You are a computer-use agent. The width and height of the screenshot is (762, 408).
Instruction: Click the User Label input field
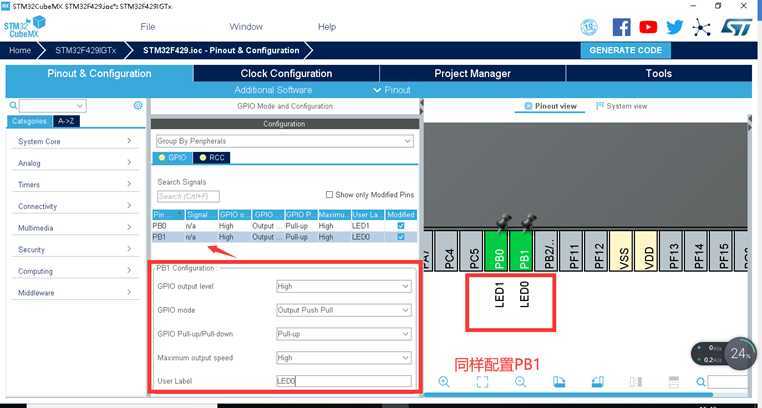point(344,381)
